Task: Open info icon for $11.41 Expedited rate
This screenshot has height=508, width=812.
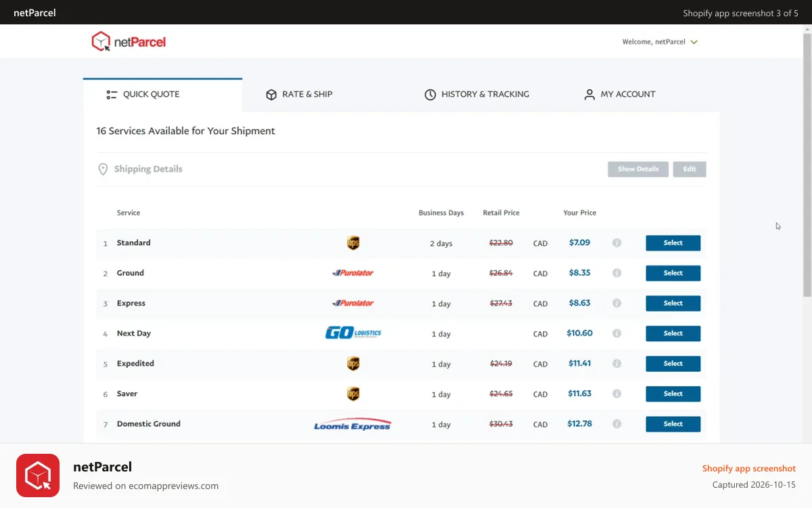Action: [x=616, y=364]
